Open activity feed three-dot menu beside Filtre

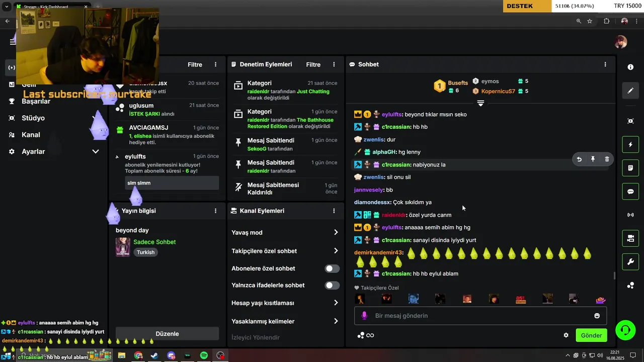(215, 64)
